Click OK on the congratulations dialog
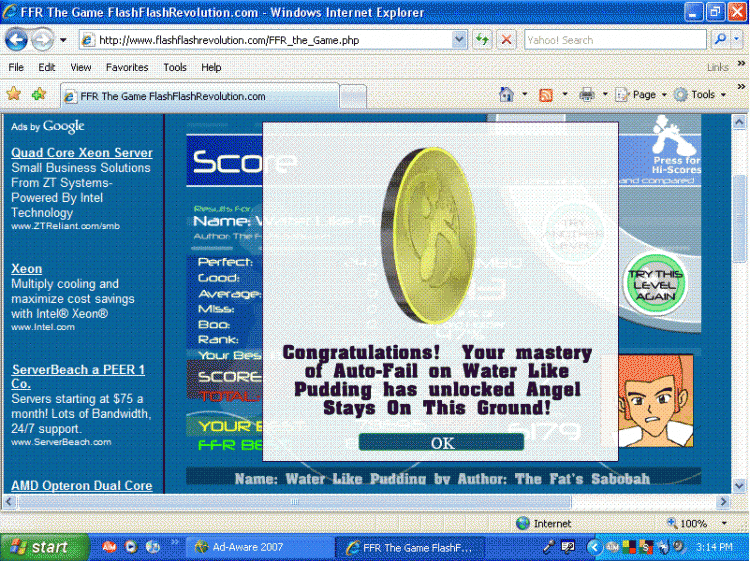The height and width of the screenshot is (561, 750). pyautogui.click(x=441, y=442)
